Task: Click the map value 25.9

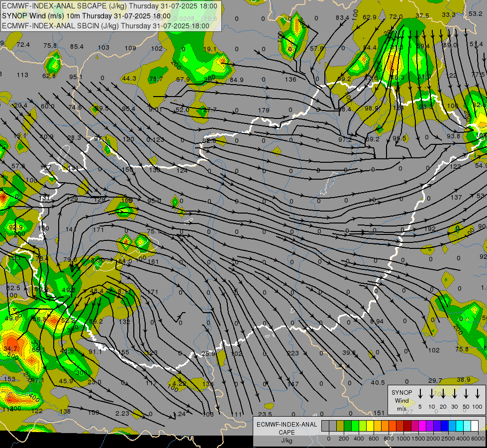Action: coord(208,353)
